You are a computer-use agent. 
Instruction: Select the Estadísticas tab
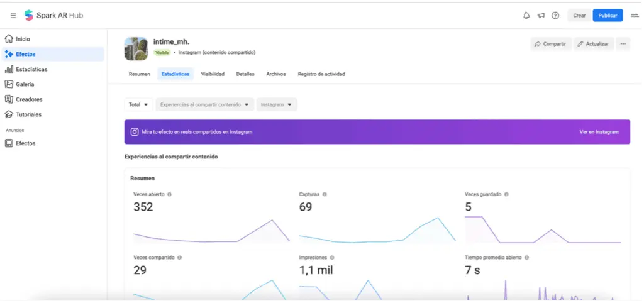tap(175, 74)
